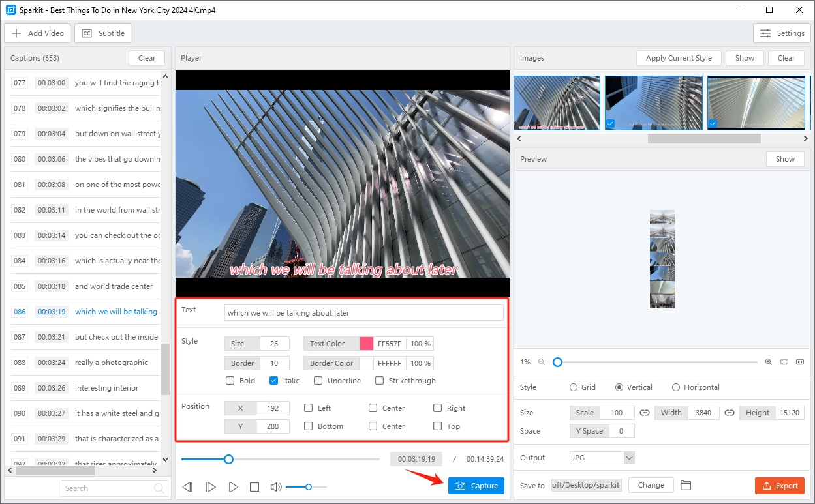Mute audio with the speaker icon
The image size is (815, 504).
(276, 487)
